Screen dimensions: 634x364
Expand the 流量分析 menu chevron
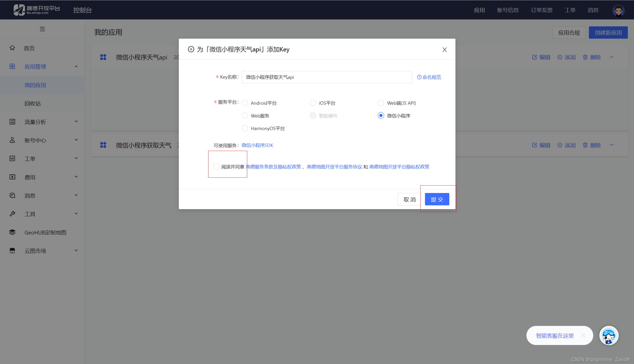click(x=76, y=121)
